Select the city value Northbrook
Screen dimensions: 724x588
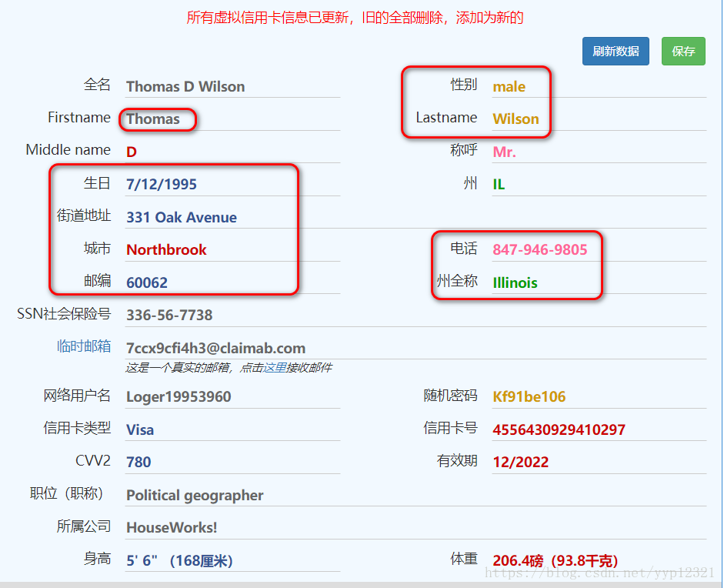click(x=166, y=250)
